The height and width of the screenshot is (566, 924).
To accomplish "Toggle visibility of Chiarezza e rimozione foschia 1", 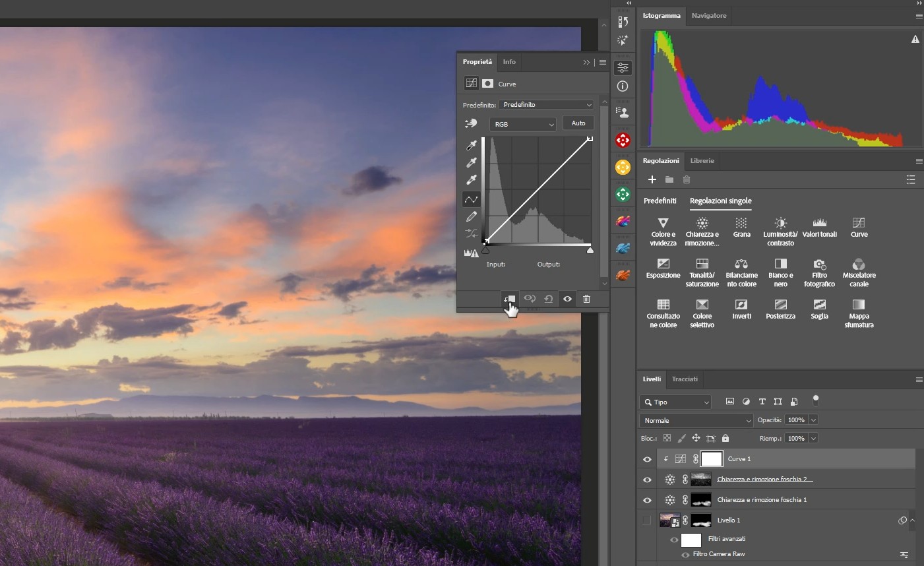I will pos(647,500).
